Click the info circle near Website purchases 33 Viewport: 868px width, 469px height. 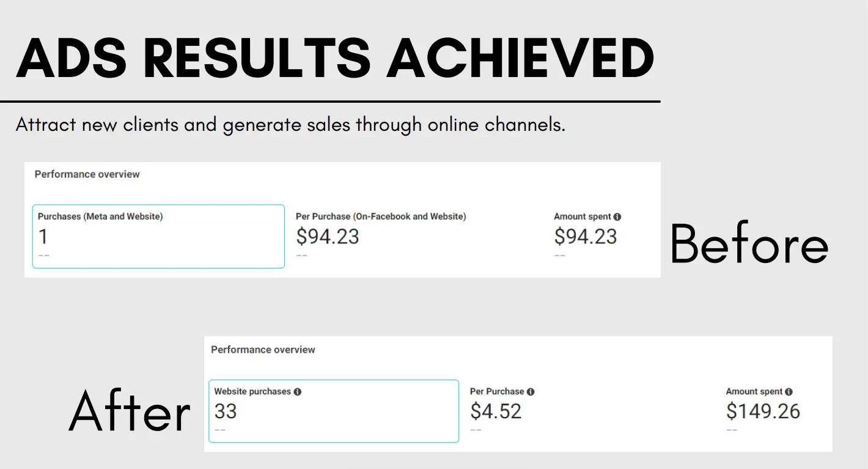point(298,391)
